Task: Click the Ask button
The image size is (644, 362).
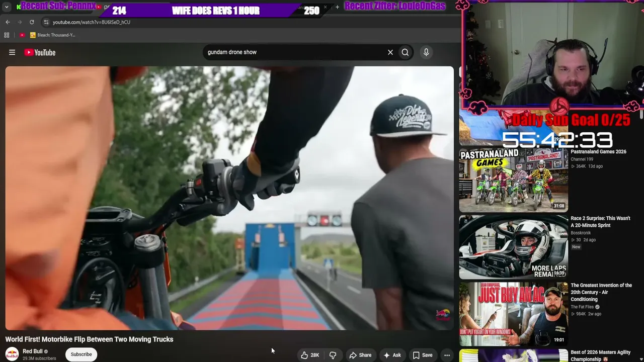Action: (392, 355)
